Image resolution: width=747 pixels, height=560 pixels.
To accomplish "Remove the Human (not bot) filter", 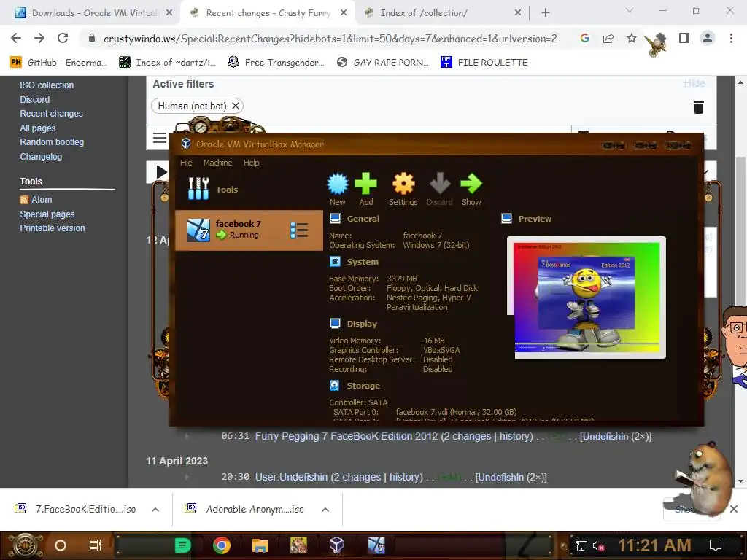I will pos(236,106).
